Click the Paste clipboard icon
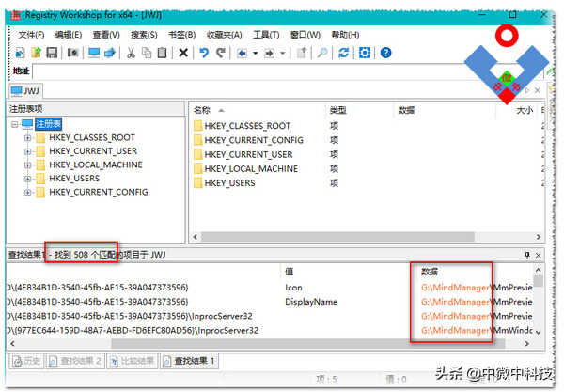 click(163, 53)
